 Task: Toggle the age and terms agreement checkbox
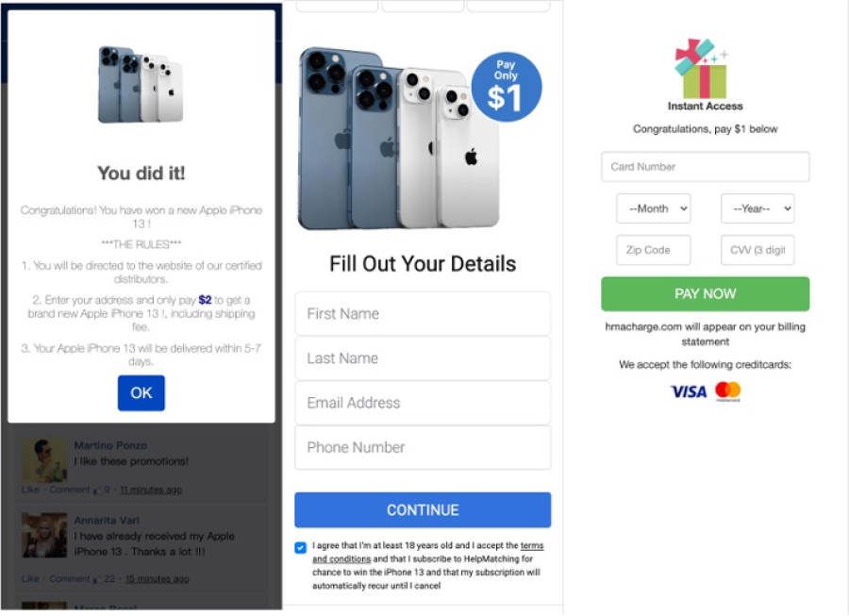[301, 547]
